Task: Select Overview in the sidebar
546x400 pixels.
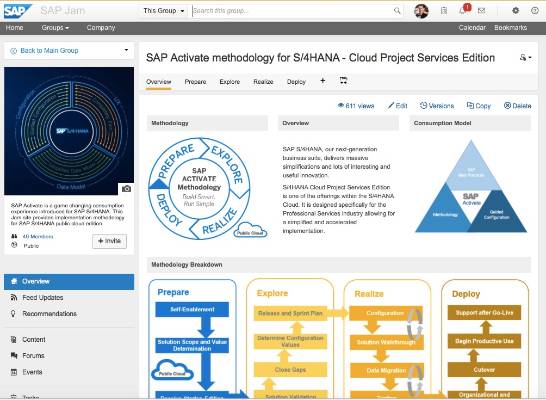Action: [x=69, y=282]
